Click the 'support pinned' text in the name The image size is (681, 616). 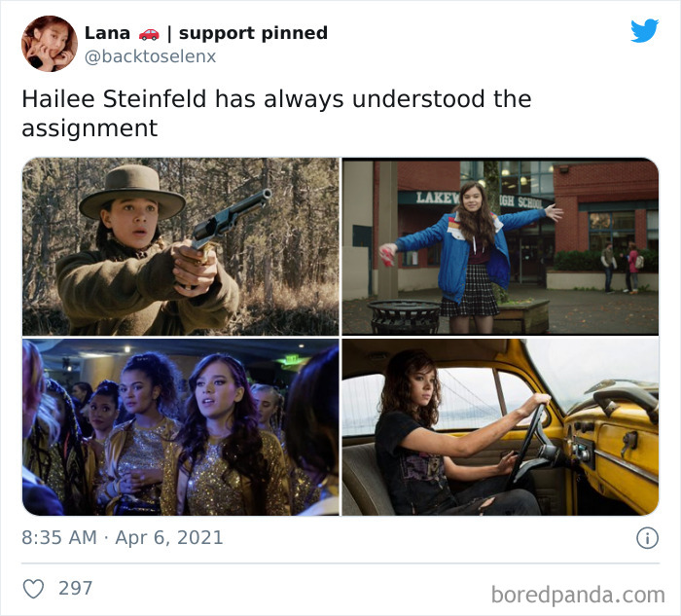[253, 33]
